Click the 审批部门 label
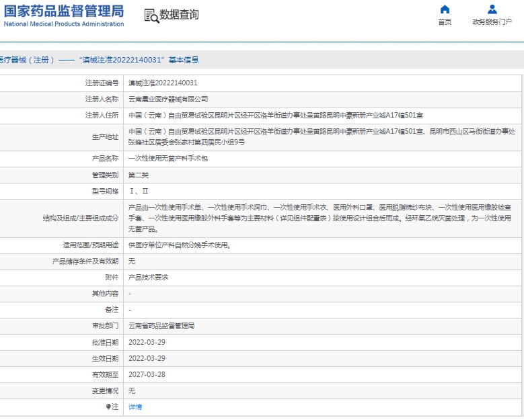 (105, 326)
